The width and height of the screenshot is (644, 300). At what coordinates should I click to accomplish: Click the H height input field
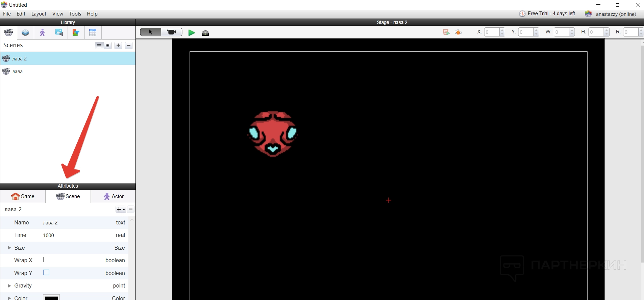[x=596, y=32]
